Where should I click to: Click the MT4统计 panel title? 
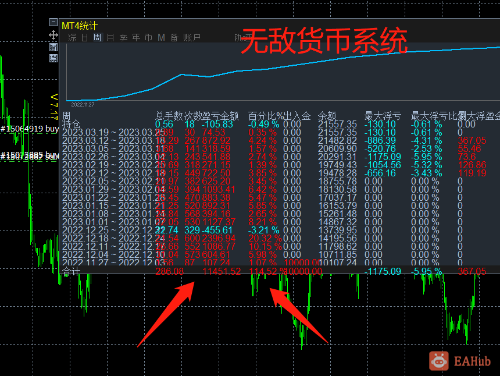[79, 26]
